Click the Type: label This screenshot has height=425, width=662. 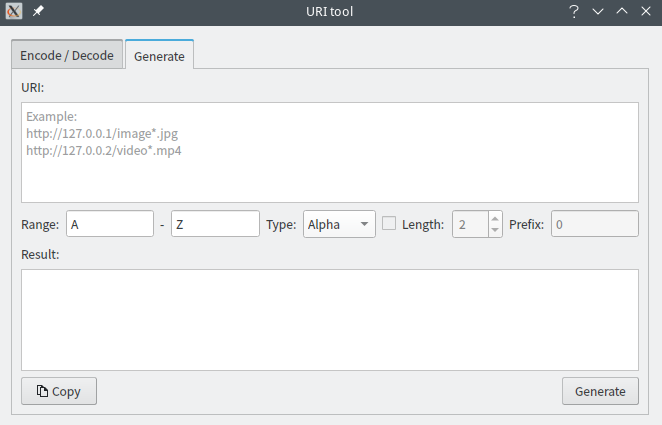tap(281, 225)
